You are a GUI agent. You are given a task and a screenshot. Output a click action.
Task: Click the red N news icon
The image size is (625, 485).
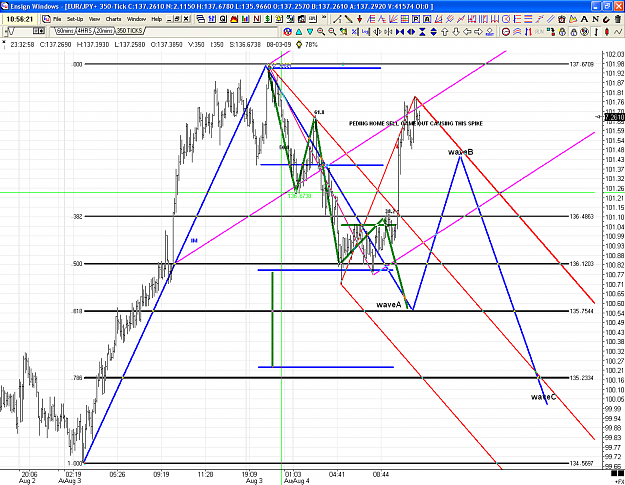click(x=257, y=19)
